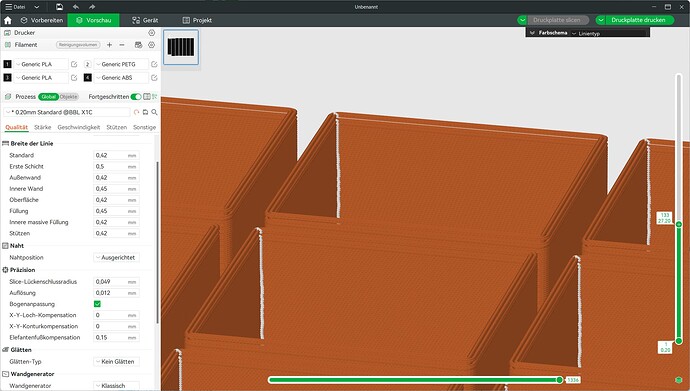Add a filament with the plus icon
This screenshot has width=690, height=391.
(110, 45)
